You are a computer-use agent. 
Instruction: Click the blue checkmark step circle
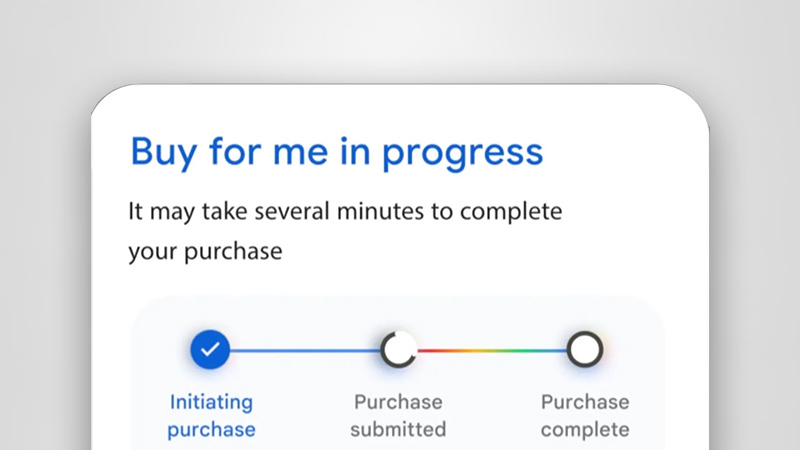pos(210,349)
